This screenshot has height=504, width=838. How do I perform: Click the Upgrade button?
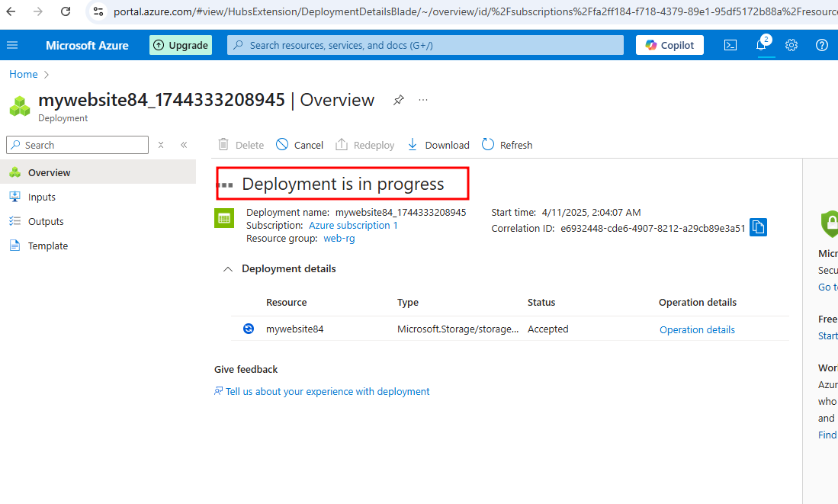[181, 46]
